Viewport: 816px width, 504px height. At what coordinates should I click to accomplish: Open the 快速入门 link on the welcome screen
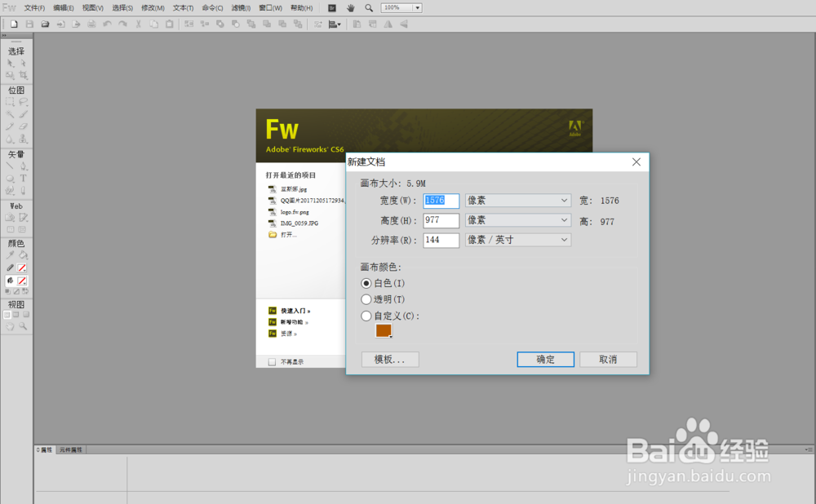coord(295,311)
